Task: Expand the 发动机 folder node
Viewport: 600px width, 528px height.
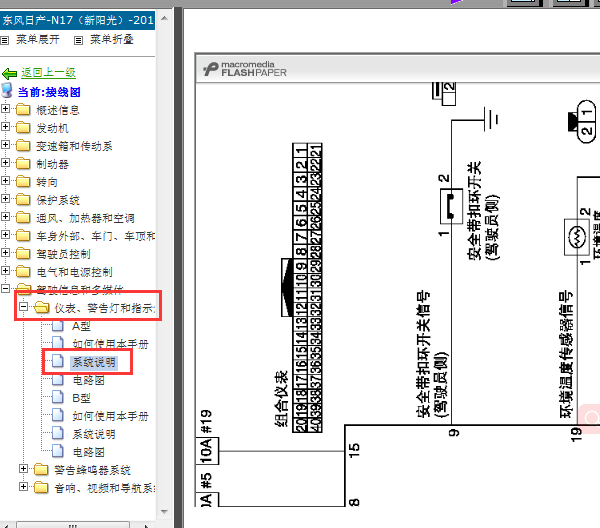Action: pos(5,127)
